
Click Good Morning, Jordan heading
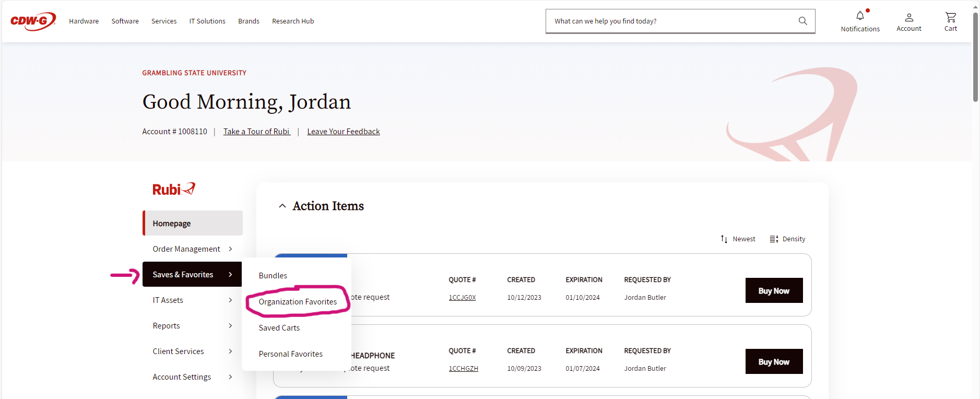[246, 102]
